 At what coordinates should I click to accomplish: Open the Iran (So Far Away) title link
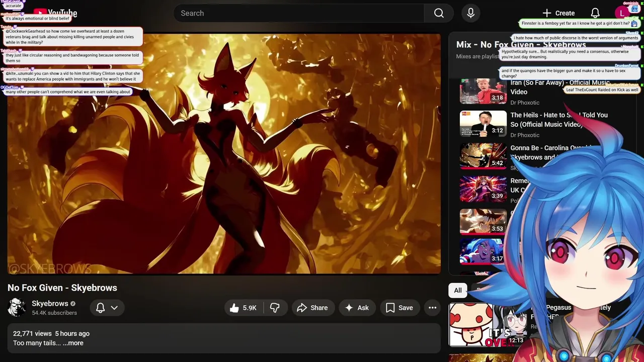coord(560,87)
